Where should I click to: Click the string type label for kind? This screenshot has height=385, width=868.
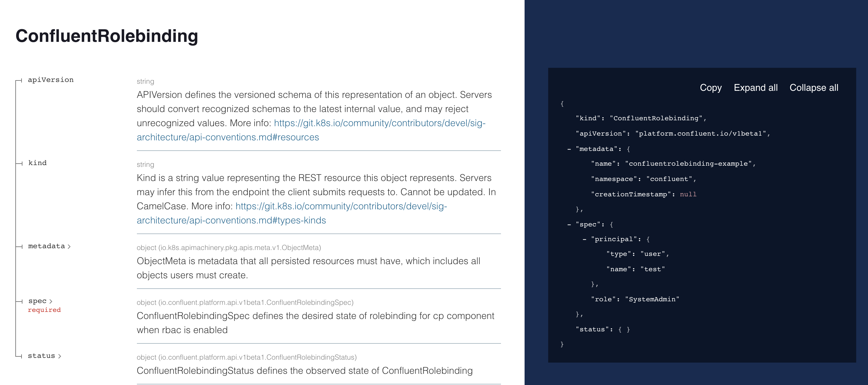[145, 165]
